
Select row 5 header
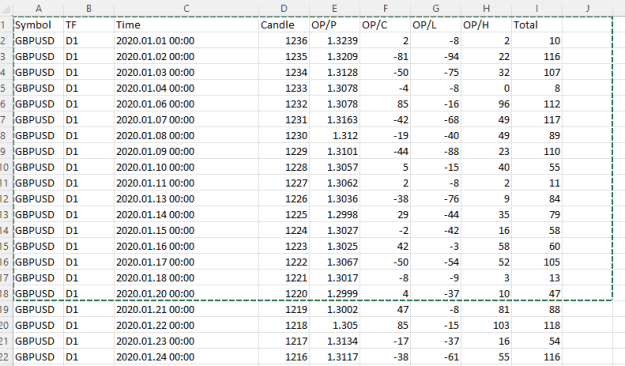(x=5, y=88)
